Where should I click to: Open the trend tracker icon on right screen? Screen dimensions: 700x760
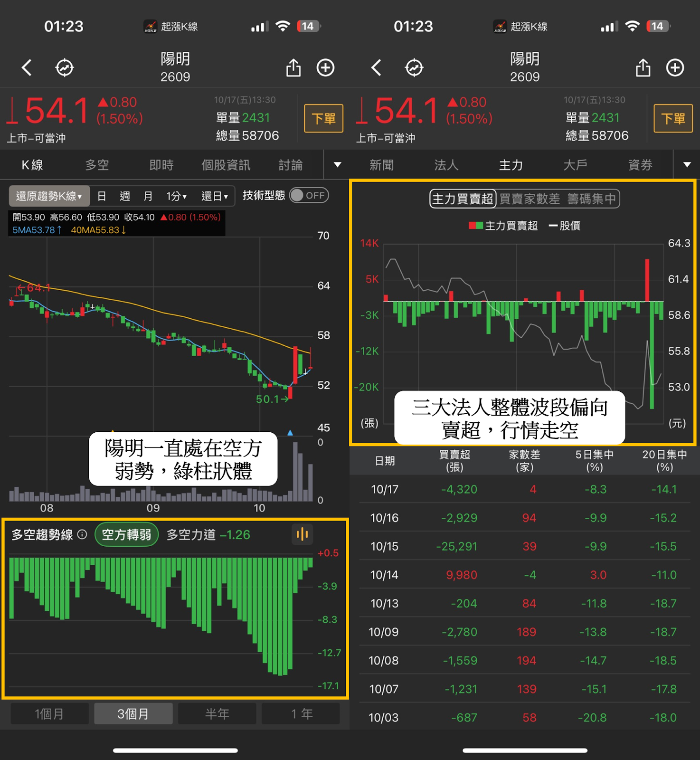coord(414,67)
